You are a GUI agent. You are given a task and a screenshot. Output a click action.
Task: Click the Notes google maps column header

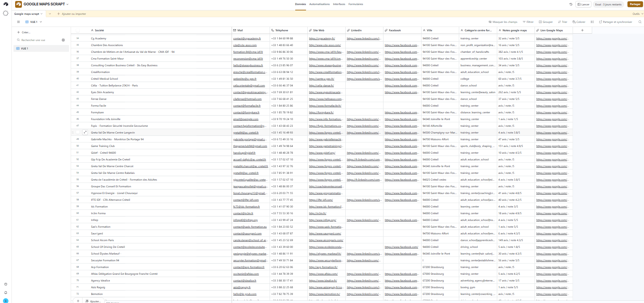516,30
